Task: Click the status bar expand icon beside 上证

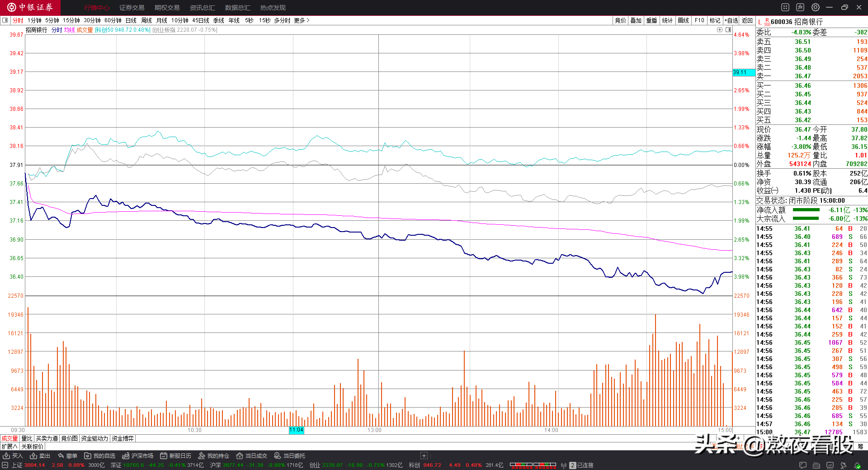Action: [x=5, y=465]
